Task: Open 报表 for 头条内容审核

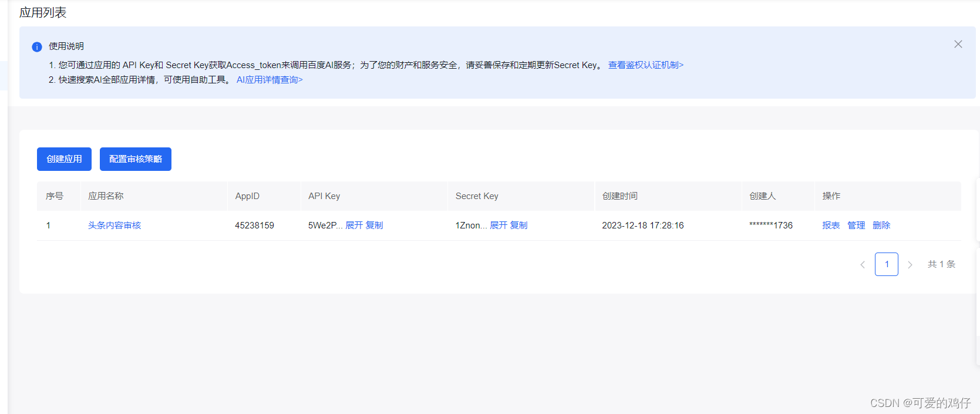Action: point(831,225)
